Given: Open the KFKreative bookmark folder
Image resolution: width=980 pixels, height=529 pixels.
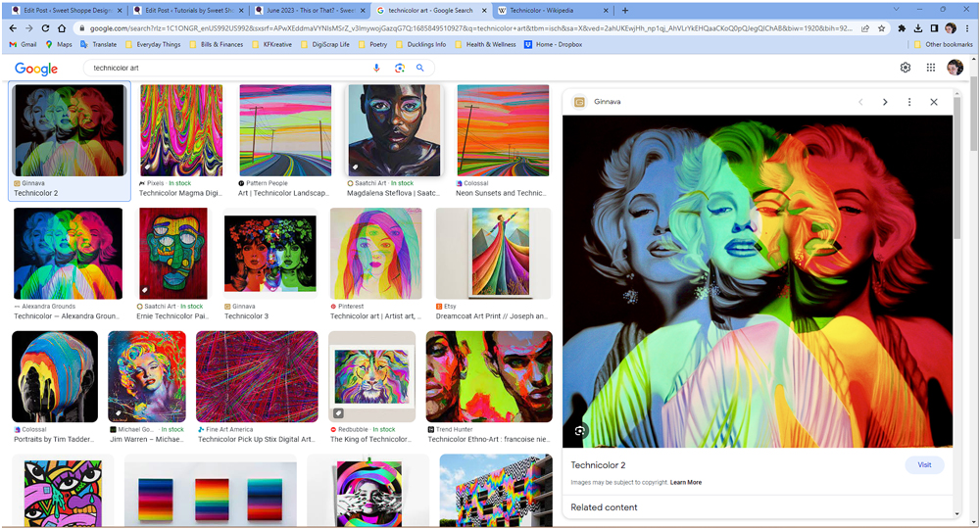Looking at the screenshot, I should 271,44.
